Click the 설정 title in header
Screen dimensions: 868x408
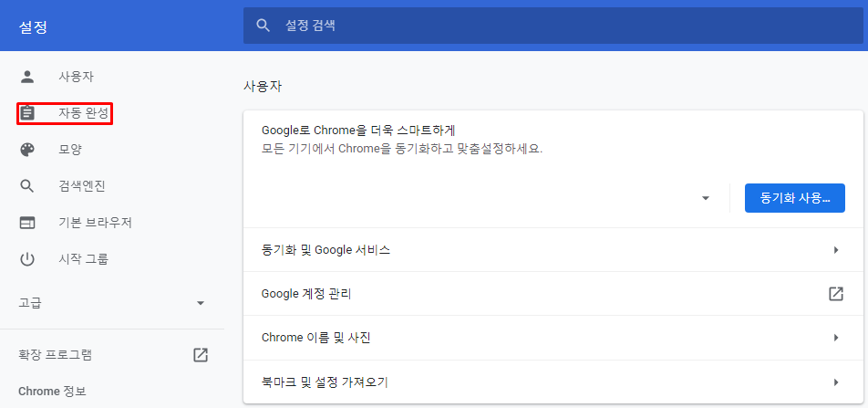(x=33, y=26)
